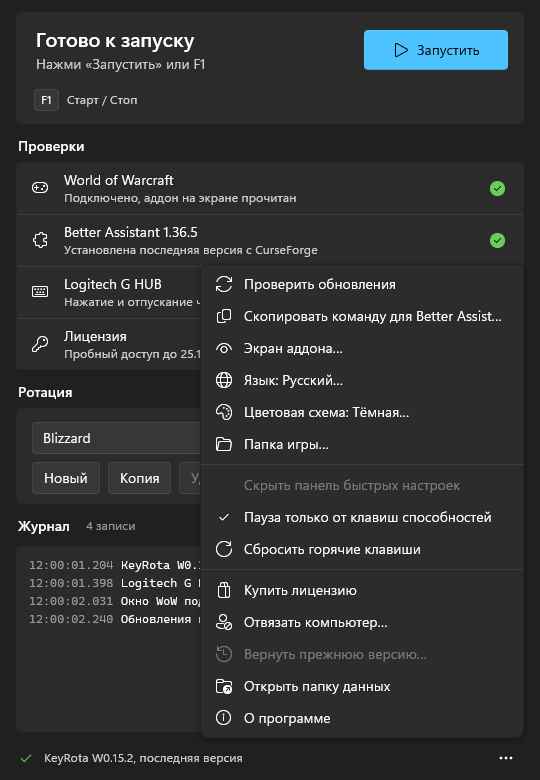Click Установлена последняя версия с CurseForge text
Viewport: 540px width, 780px height.
tap(191, 250)
